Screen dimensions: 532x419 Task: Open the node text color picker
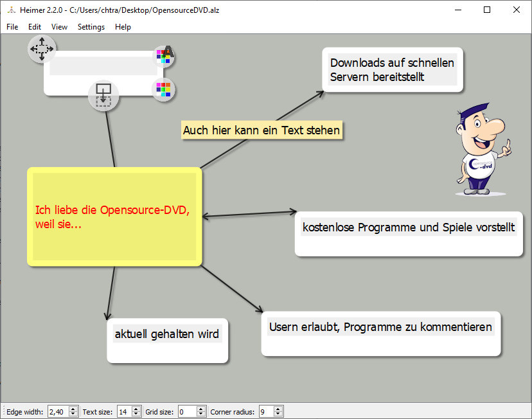point(164,56)
